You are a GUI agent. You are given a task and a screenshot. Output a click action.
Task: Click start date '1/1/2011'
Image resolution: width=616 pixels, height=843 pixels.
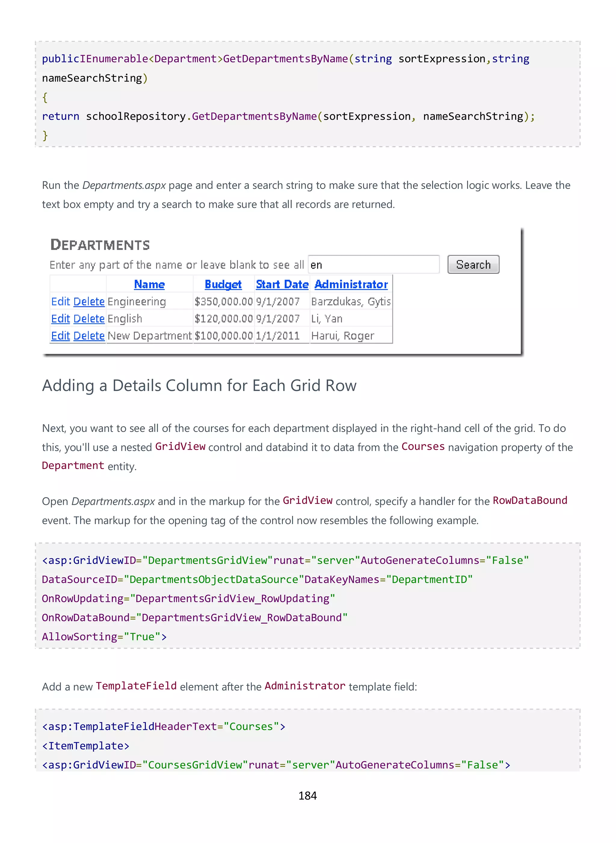(278, 336)
